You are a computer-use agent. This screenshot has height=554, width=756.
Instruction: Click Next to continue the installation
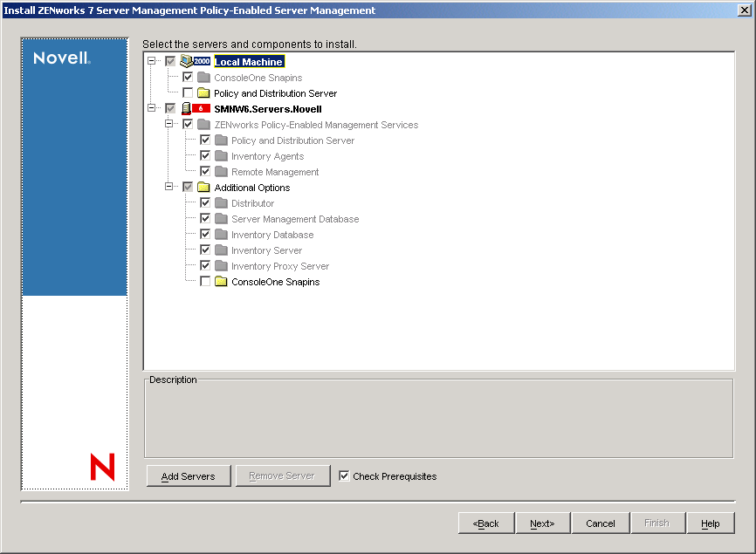[x=542, y=523]
